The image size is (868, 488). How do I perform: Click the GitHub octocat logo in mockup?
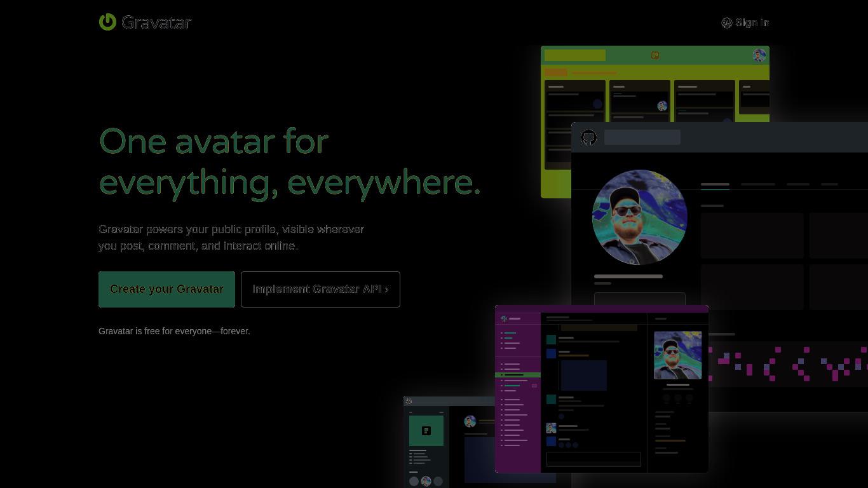589,137
